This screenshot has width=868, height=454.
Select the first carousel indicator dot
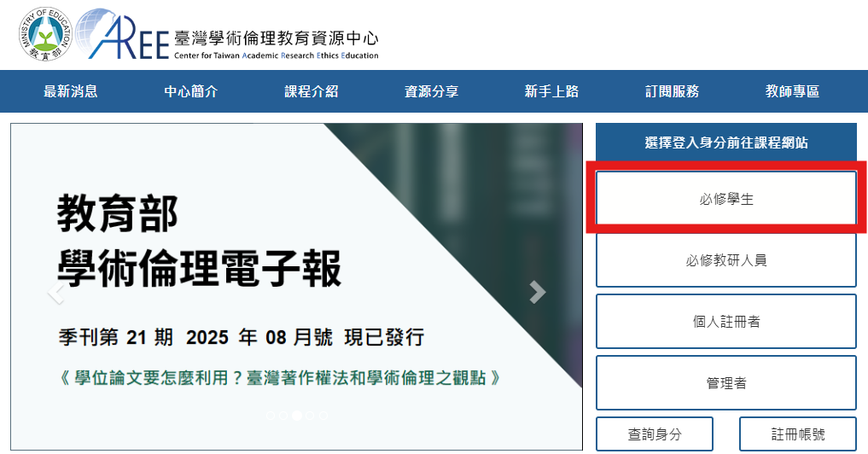pyautogui.click(x=271, y=416)
